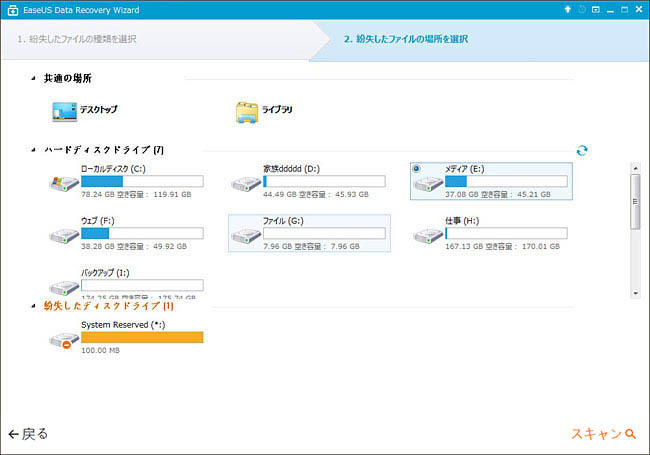The height and width of the screenshot is (455, 650).
Task: Click the ライブラリ text label
Action: click(x=277, y=109)
